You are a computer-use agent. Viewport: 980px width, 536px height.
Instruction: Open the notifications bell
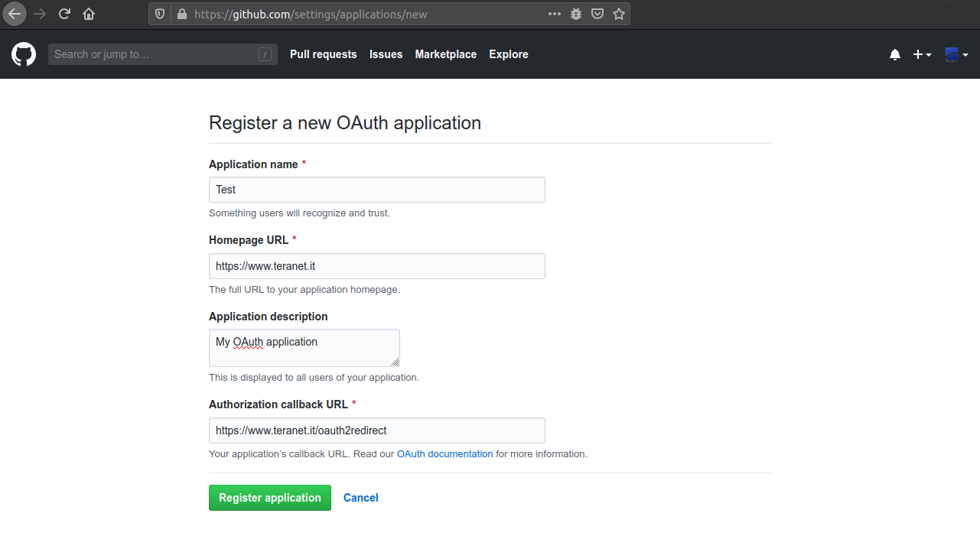coord(895,55)
